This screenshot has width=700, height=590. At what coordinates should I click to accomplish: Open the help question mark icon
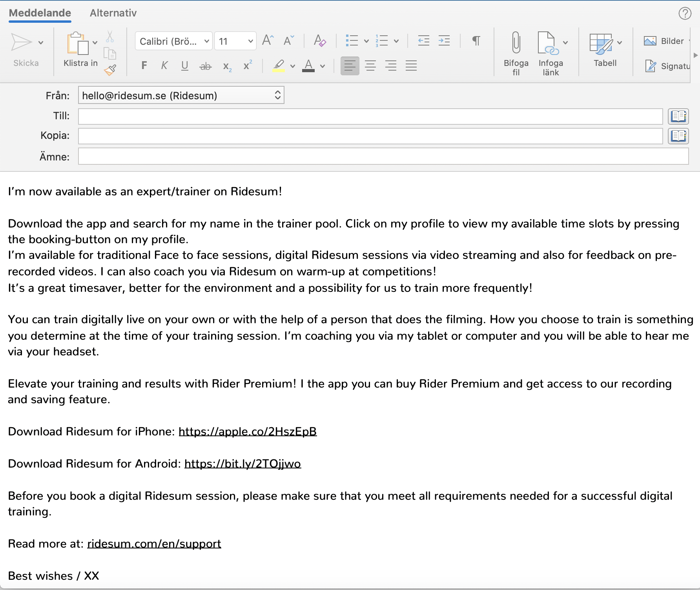(x=685, y=13)
